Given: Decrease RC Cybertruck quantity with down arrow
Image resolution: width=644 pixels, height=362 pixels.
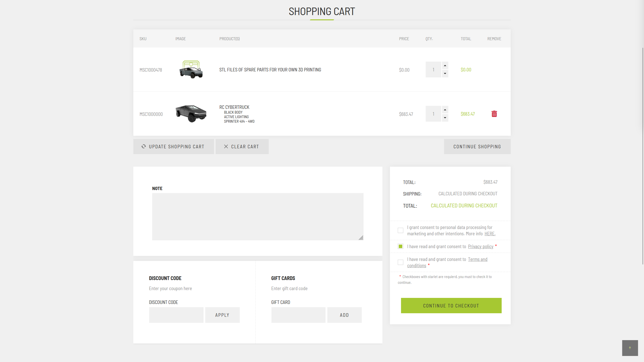Looking at the screenshot, I should click(x=445, y=118).
